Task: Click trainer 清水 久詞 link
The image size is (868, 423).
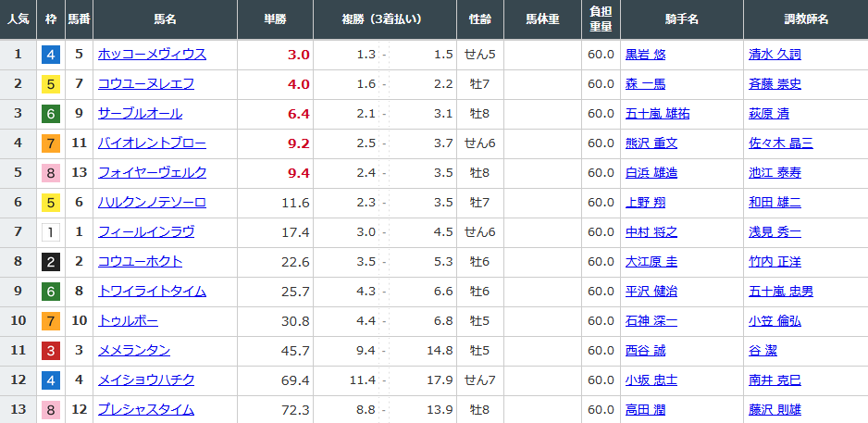Action: tap(775, 55)
